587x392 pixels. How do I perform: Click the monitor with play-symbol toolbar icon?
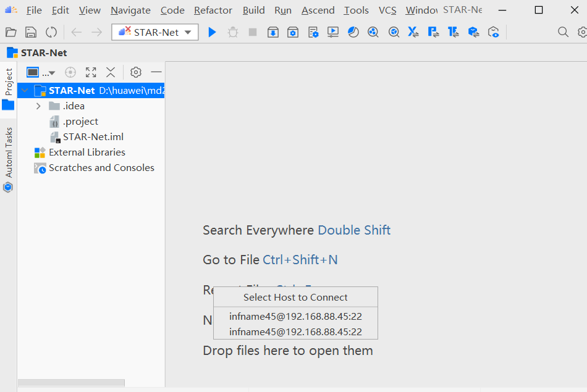pyautogui.click(x=333, y=32)
